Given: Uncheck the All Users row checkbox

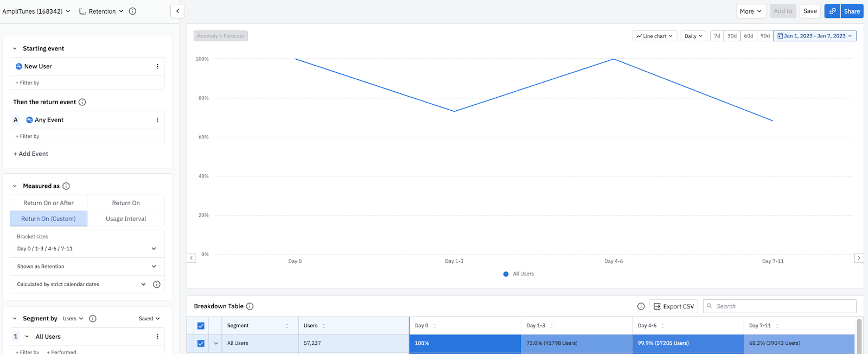Looking at the screenshot, I should point(201,343).
